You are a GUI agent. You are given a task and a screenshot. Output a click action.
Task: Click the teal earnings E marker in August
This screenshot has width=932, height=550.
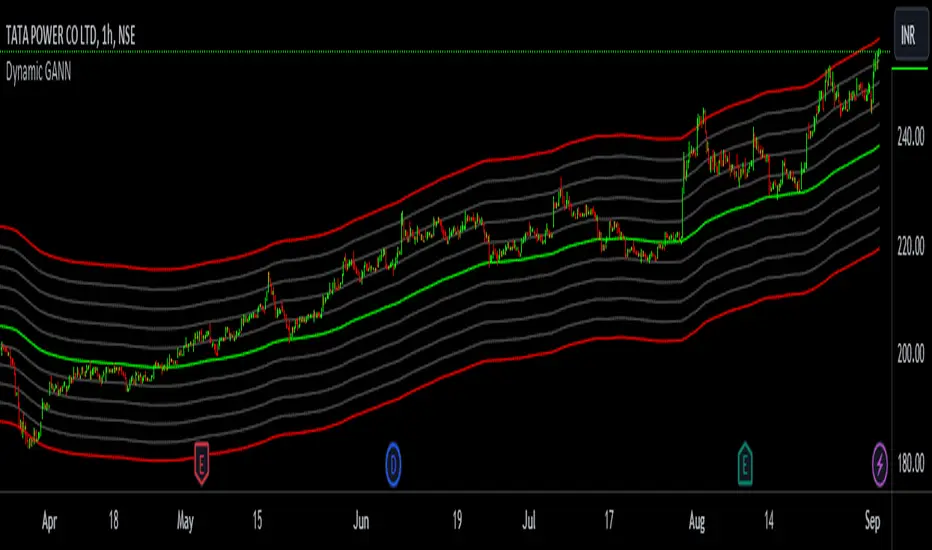[745, 464]
